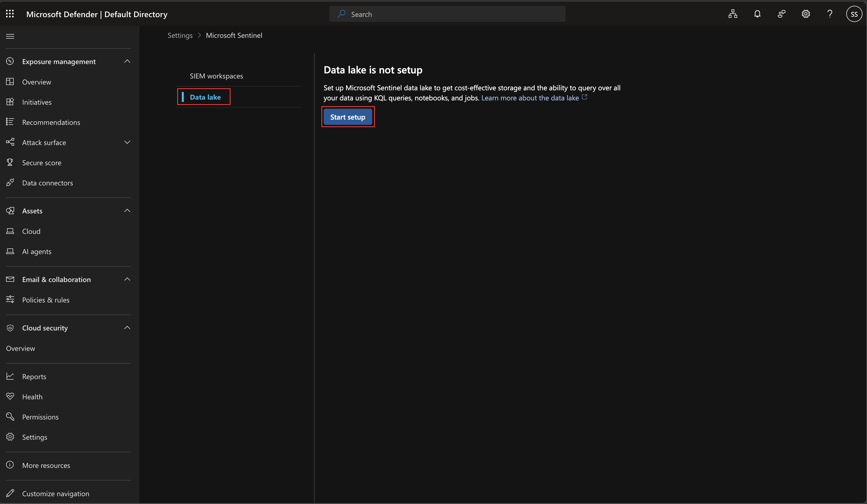Open the community feedback people icon
Viewport: 867px width, 504px height.
(x=782, y=14)
